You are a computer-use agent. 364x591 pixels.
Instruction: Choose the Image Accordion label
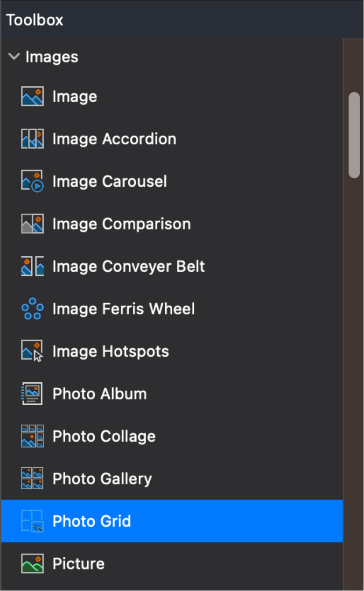coord(114,139)
